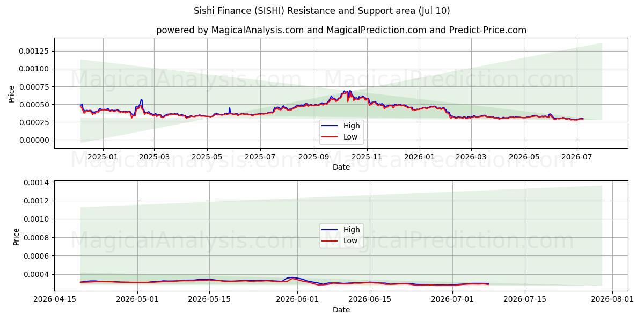Click the 2026-05 x-axis tick label
Viewport: 644px width, 322px height.
point(524,157)
